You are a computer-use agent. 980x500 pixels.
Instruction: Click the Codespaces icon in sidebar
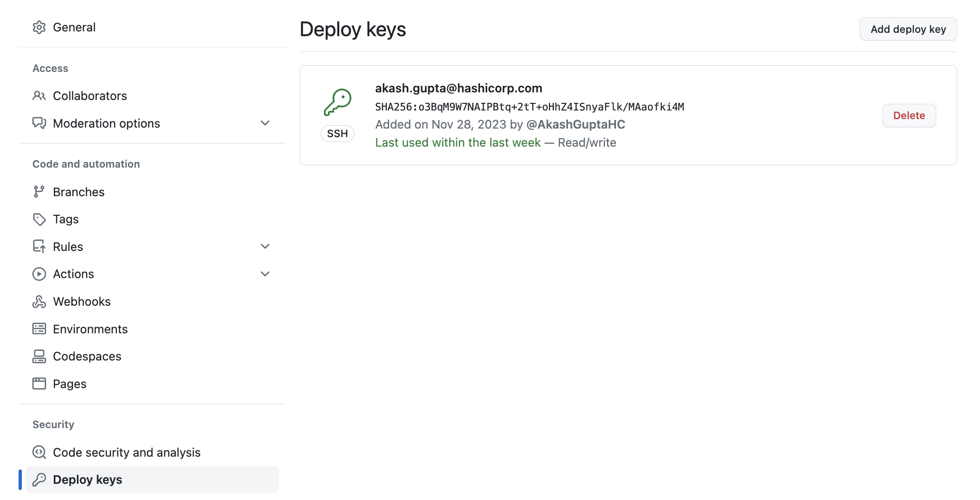pos(39,357)
